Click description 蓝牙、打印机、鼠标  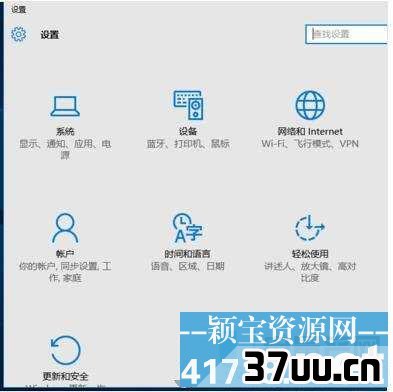188,144
